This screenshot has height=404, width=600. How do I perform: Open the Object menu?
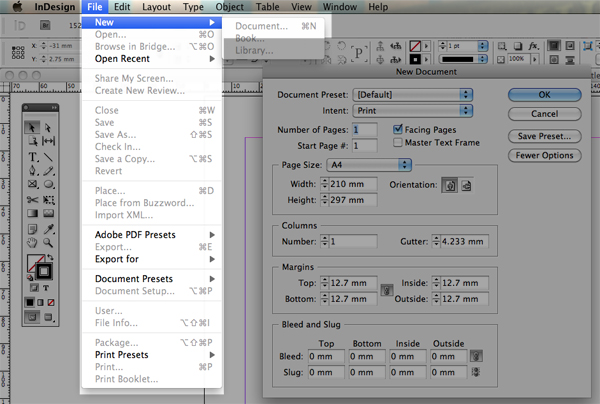click(230, 7)
